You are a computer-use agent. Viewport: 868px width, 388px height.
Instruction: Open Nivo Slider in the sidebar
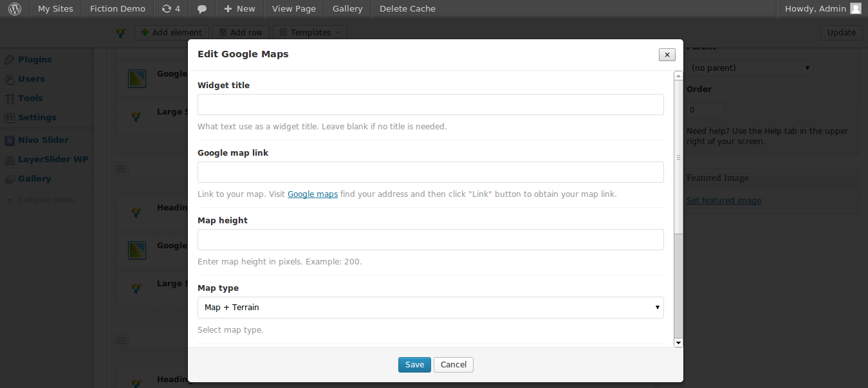[43, 140]
